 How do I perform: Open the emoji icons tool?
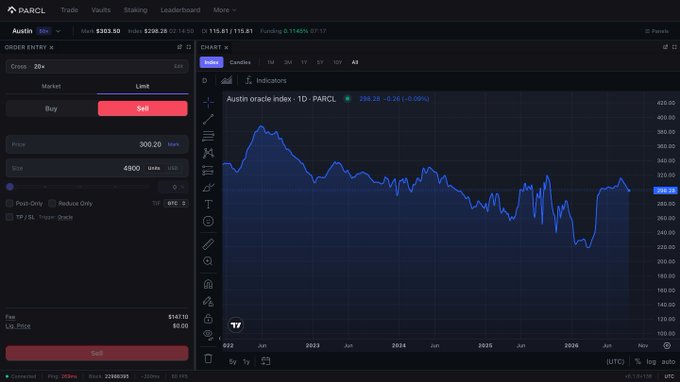point(208,222)
